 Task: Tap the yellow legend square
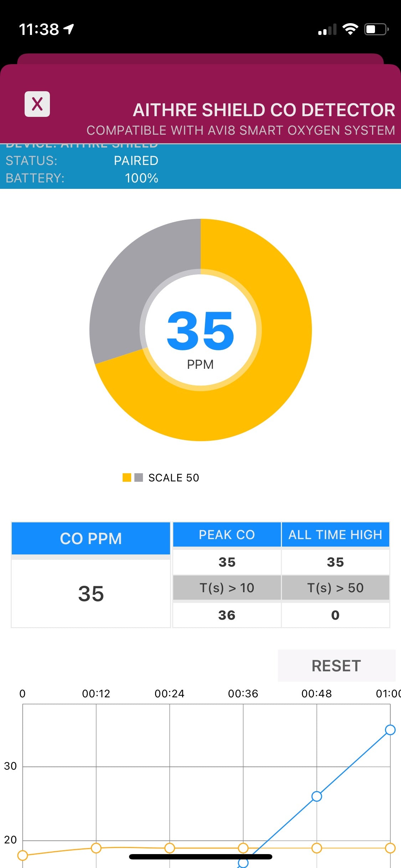(127, 477)
